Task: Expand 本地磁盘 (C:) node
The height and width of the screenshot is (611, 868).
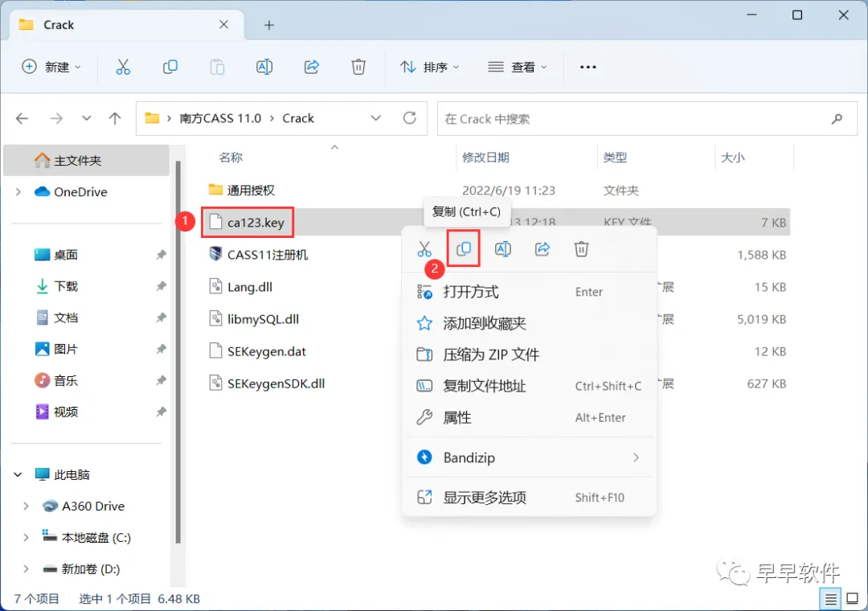Action: pos(26,537)
